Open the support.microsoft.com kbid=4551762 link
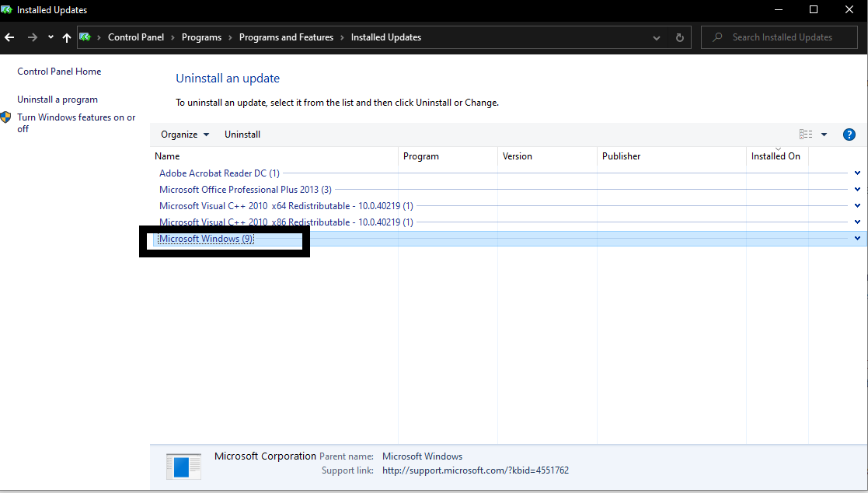The height and width of the screenshot is (493, 868). point(476,470)
